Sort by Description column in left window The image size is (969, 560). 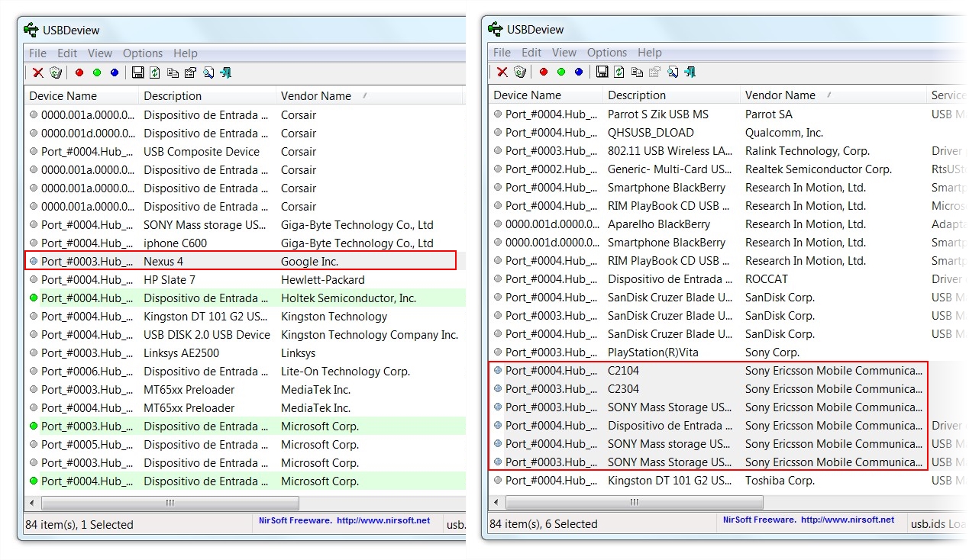pyautogui.click(x=207, y=96)
